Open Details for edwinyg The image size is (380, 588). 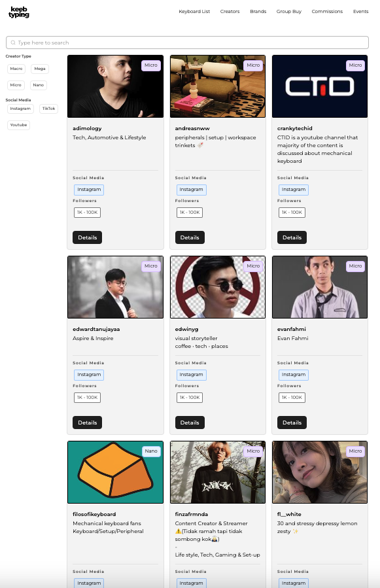pos(190,423)
